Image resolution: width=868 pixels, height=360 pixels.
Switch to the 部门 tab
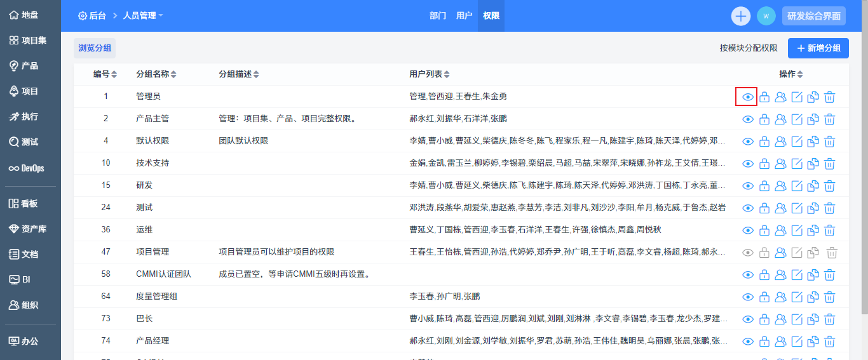coord(438,16)
